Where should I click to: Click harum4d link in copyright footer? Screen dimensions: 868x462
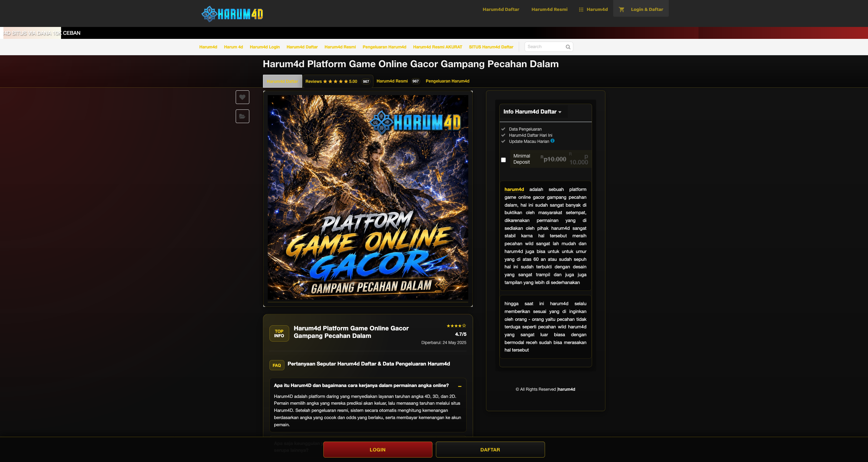click(x=567, y=389)
